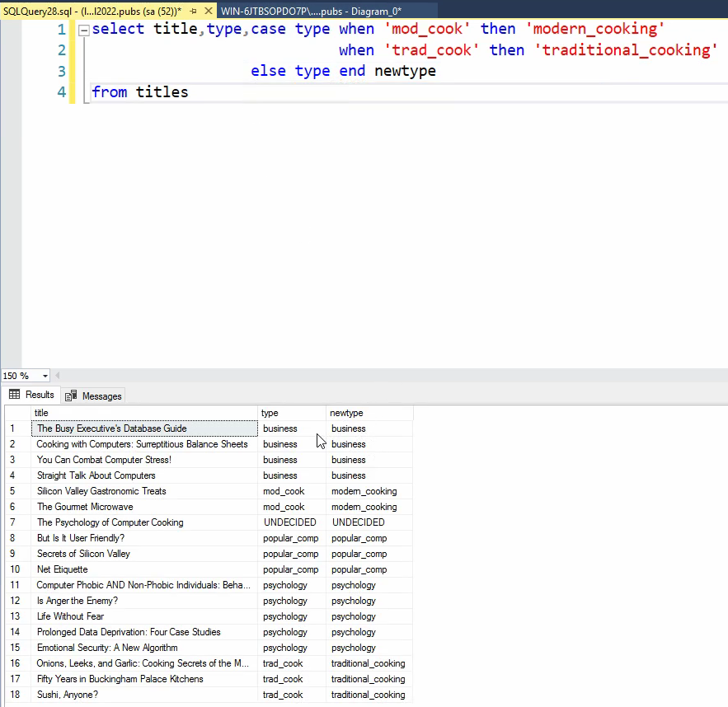Pin the SQLQuery28.sql tab
728x707 pixels.
point(193,11)
